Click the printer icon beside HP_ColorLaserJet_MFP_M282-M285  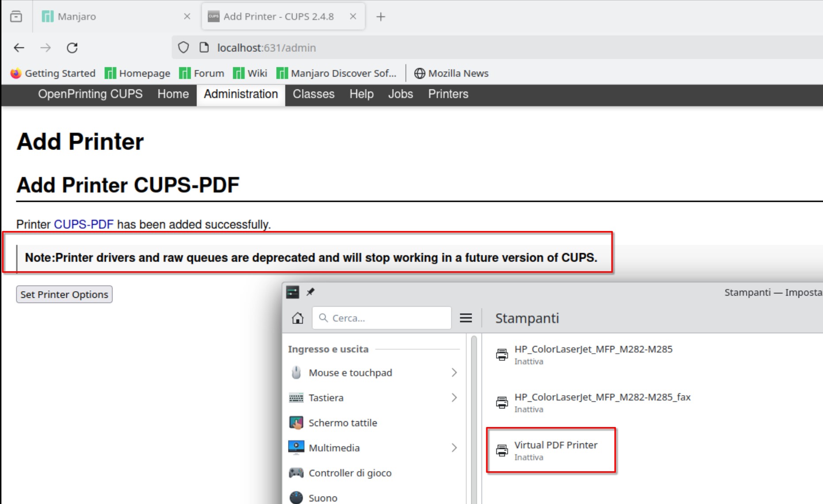pyautogui.click(x=502, y=355)
